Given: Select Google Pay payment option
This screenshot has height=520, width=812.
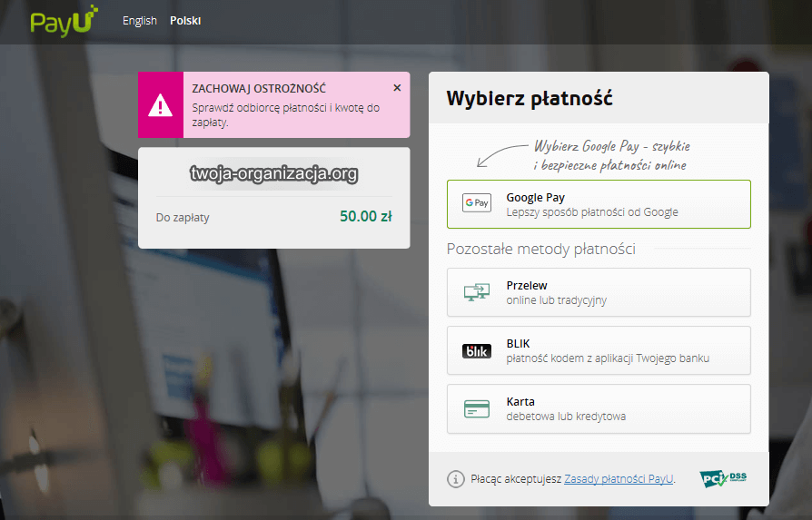Looking at the screenshot, I should coord(599,204).
